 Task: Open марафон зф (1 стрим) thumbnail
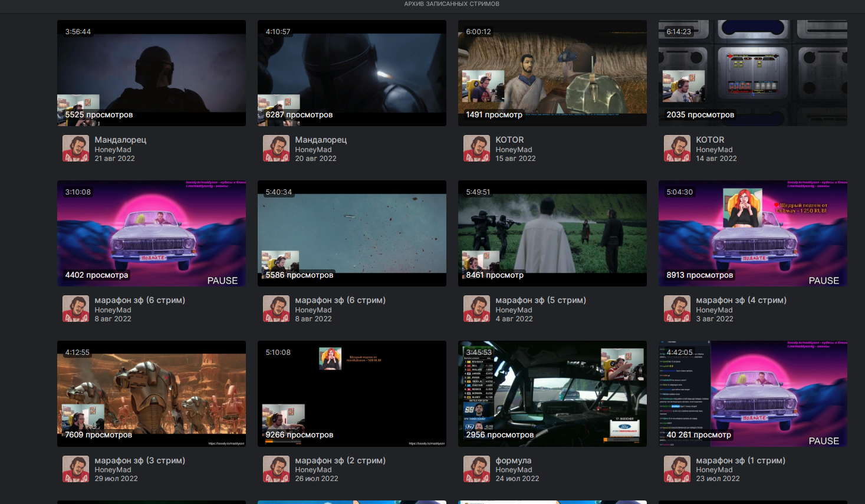(x=753, y=394)
